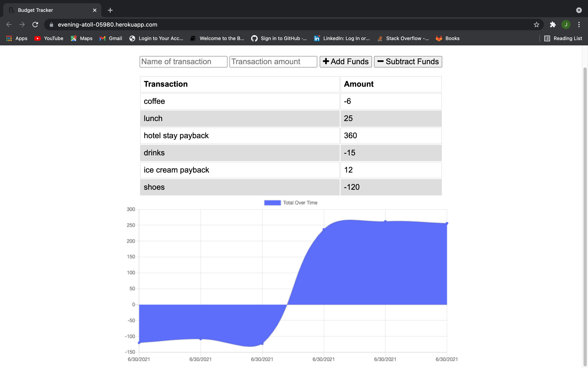This screenshot has width=588, height=368.
Task: Open the Extensions puzzle icon
Action: click(x=553, y=25)
